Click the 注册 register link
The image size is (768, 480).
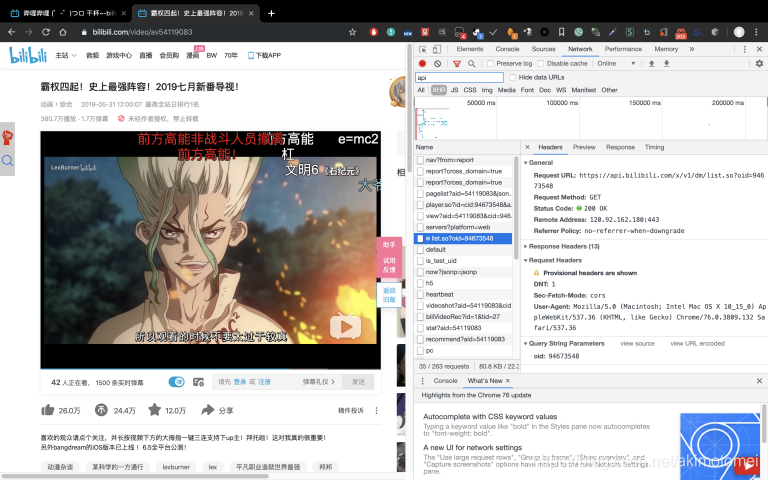click(x=264, y=382)
